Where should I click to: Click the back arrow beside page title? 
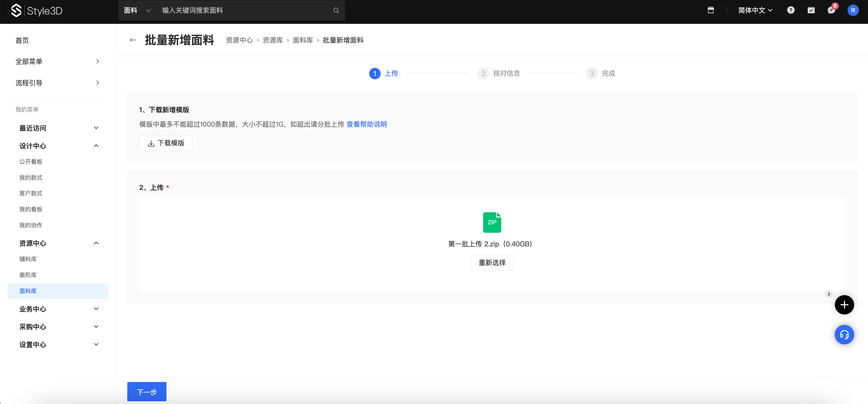pos(133,40)
